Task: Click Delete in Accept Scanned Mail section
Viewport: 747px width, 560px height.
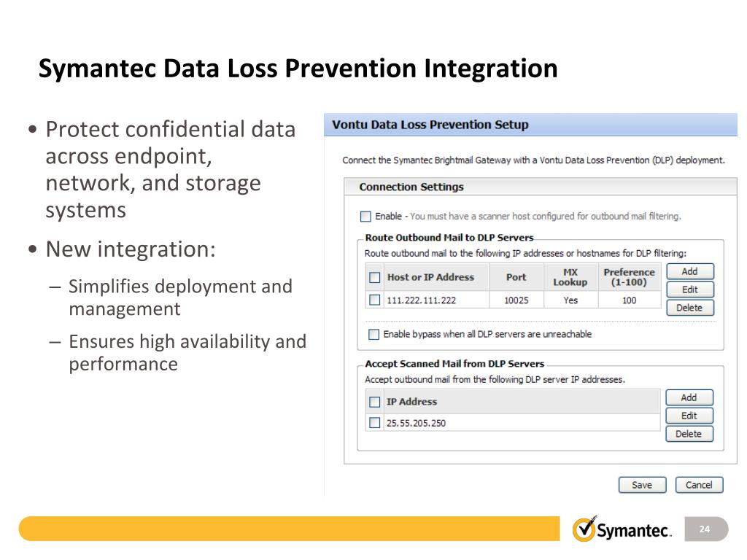Action: coord(689,434)
